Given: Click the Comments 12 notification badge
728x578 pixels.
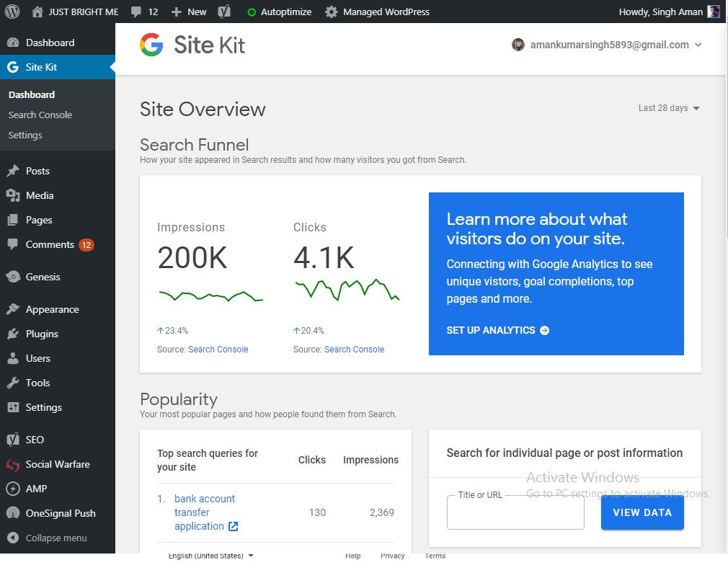Looking at the screenshot, I should tap(86, 244).
